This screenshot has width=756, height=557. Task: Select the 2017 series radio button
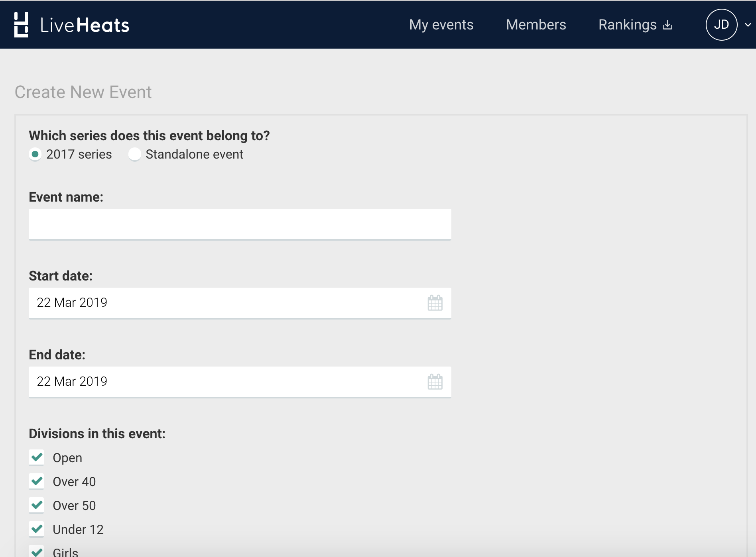[x=35, y=154]
